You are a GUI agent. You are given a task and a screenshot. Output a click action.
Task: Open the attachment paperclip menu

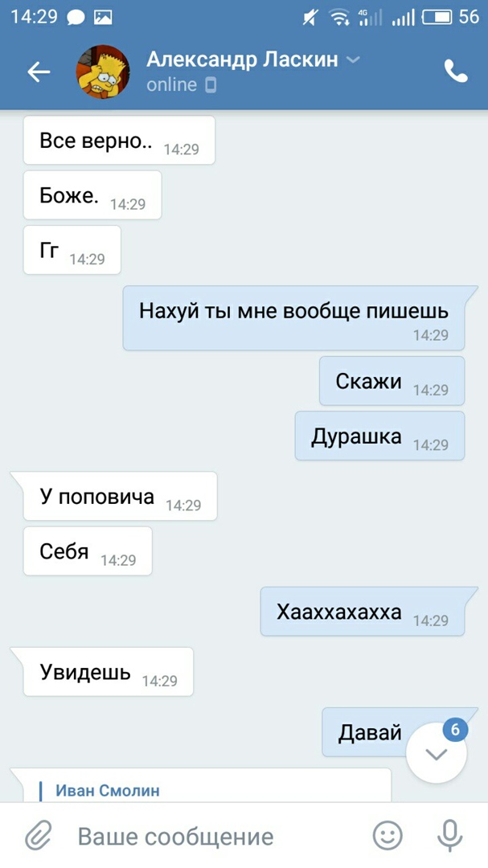coord(39,835)
